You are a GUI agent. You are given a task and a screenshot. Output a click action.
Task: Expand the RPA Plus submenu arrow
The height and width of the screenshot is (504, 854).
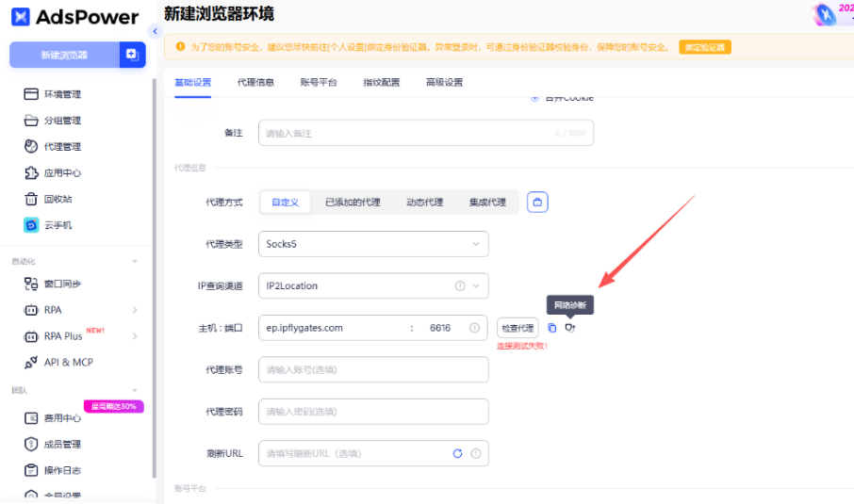pos(135,336)
